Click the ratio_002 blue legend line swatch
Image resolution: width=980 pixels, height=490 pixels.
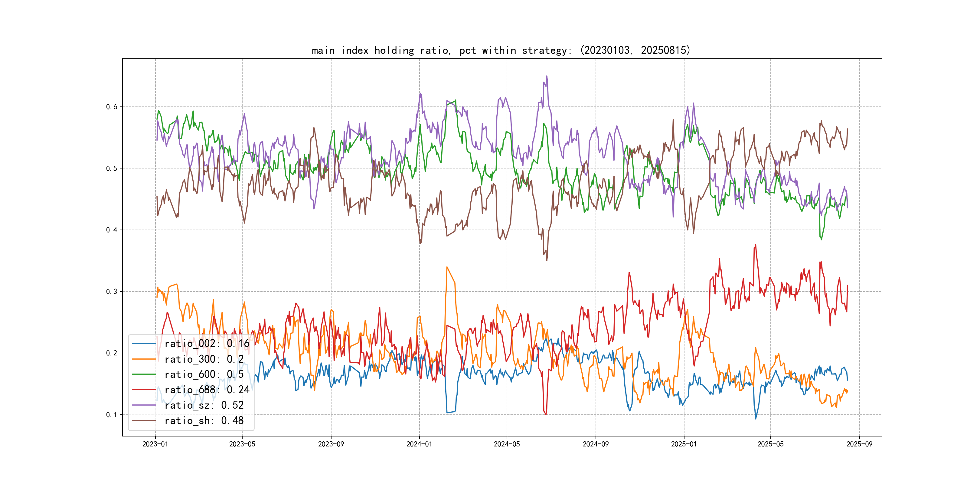[144, 344]
